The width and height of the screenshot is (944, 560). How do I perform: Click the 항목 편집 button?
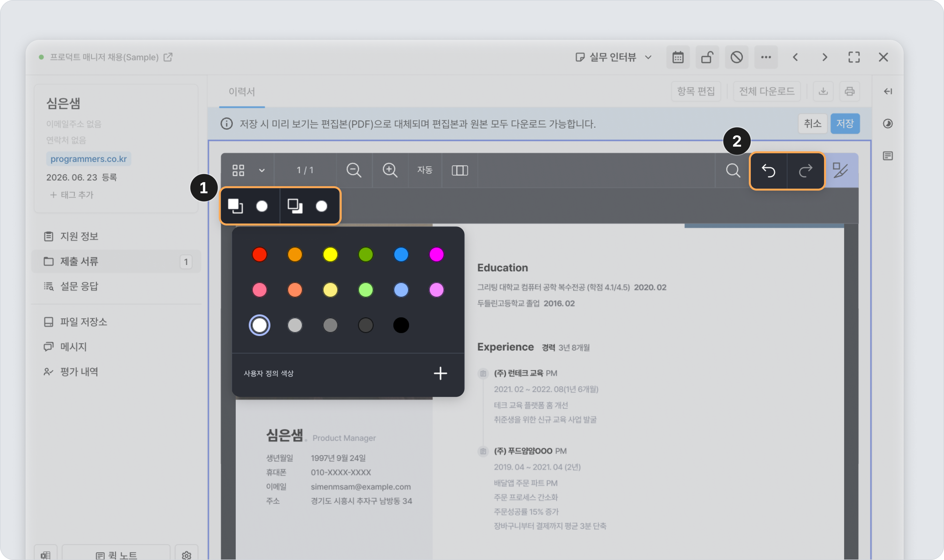(696, 91)
